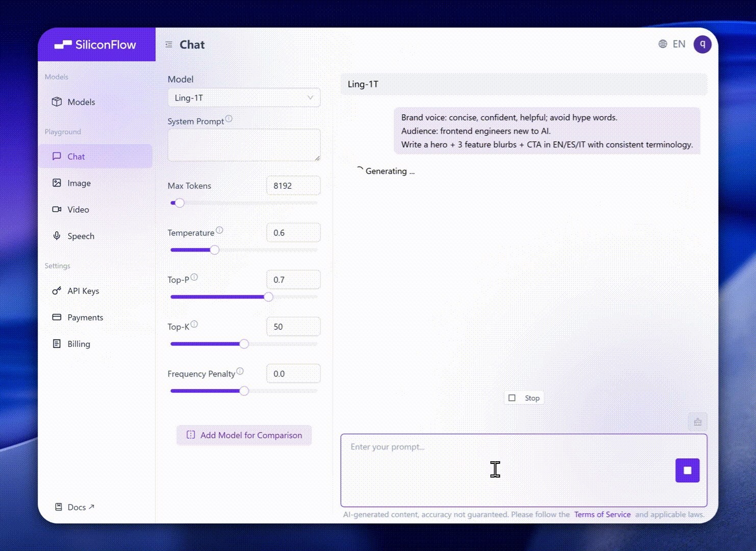The width and height of the screenshot is (756, 551).
Task: Show Frequency Penalty info icon
Action: click(x=240, y=371)
